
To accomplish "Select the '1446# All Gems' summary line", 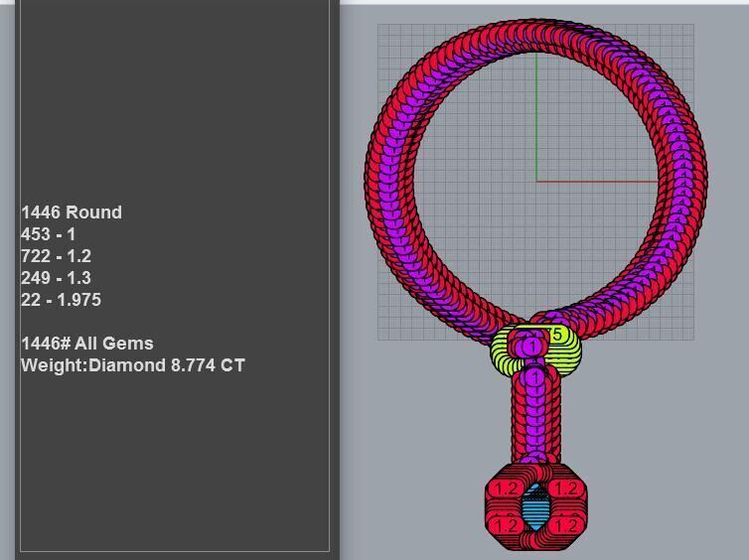I will coord(87,344).
